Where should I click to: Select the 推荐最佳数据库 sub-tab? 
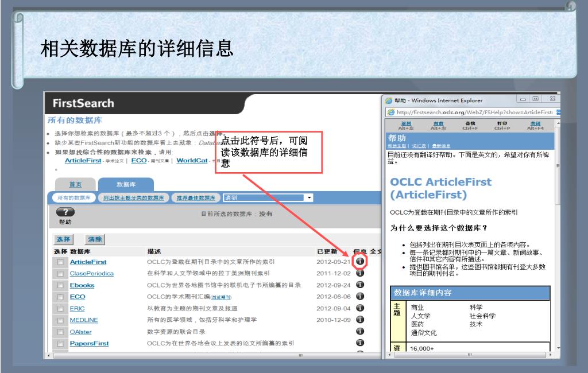click(x=196, y=197)
